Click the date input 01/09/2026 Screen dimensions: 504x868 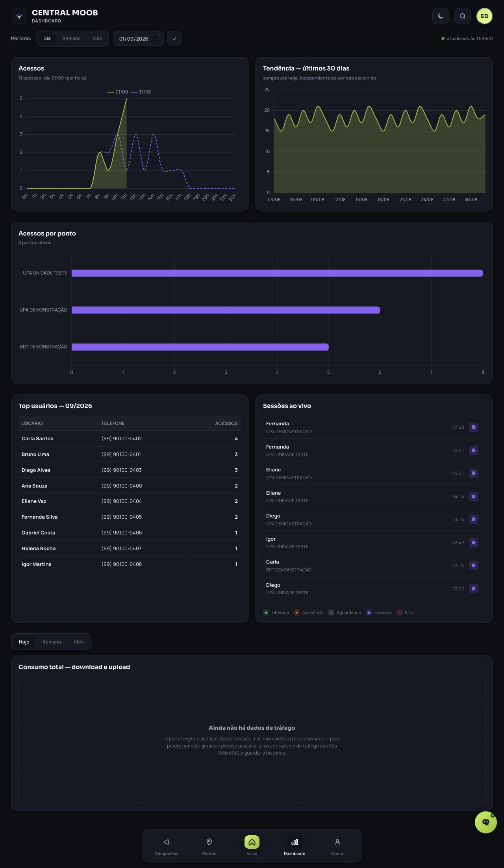click(x=139, y=39)
